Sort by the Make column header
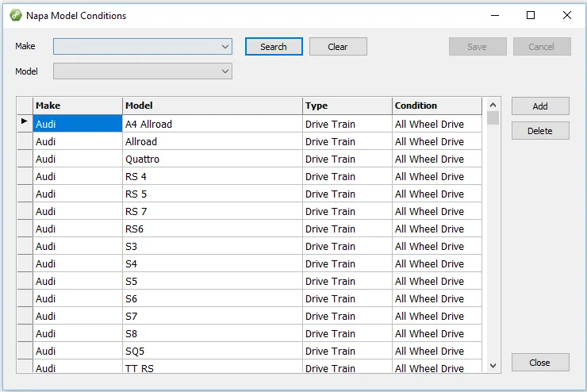Screen dimensions: 587x392 78,106
